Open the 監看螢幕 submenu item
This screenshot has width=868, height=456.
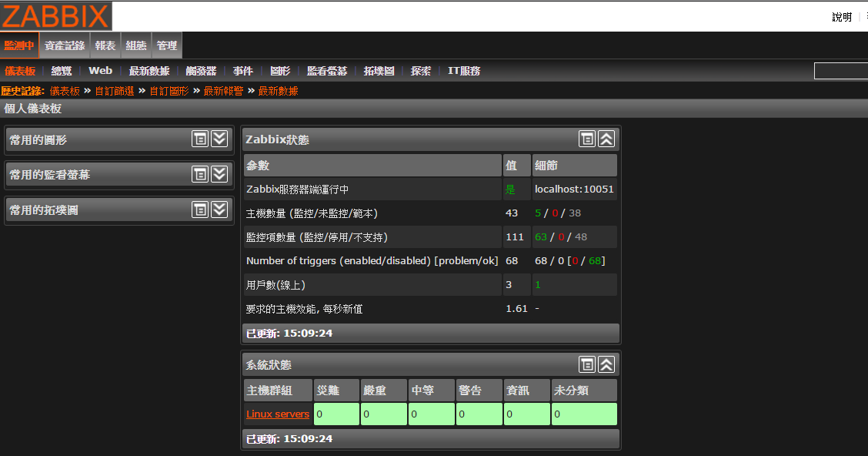coord(327,71)
